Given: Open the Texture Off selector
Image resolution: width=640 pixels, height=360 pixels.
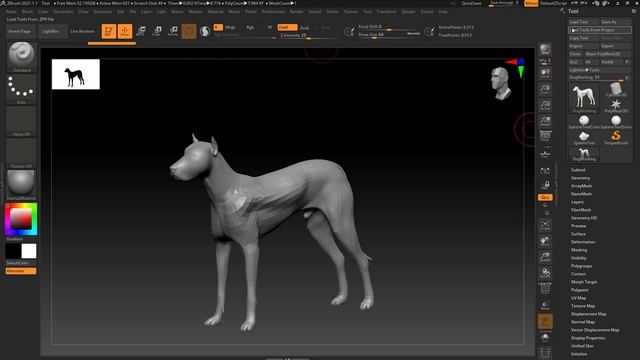Looking at the screenshot, I should [21, 153].
